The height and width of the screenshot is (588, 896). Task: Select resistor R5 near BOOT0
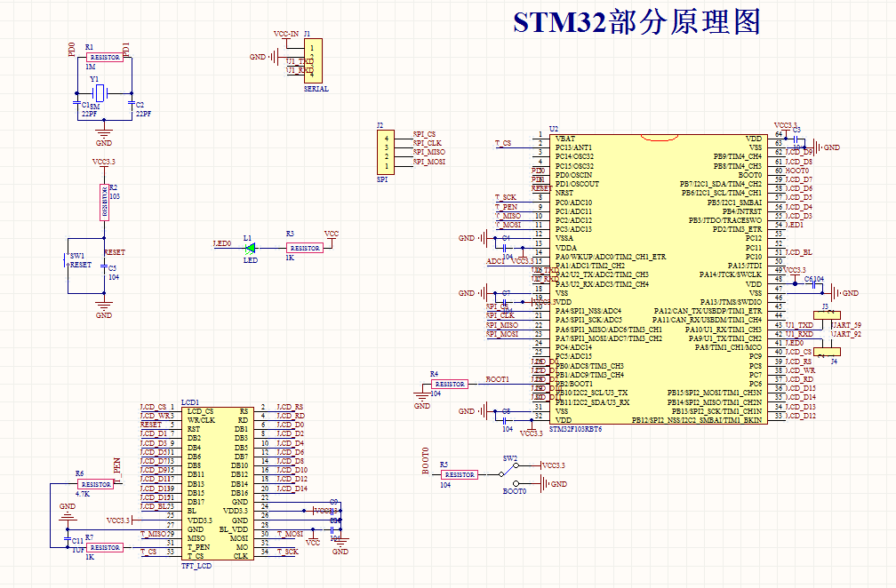[459, 474]
